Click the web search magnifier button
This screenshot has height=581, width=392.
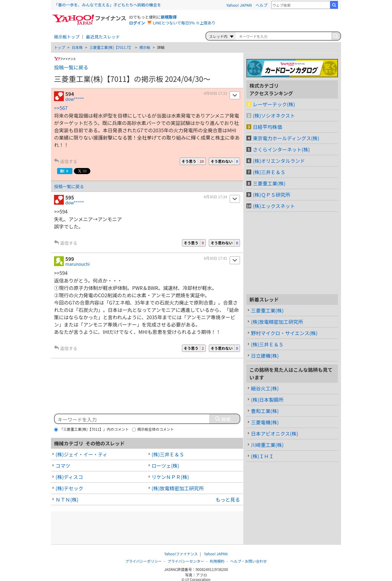point(334,5)
